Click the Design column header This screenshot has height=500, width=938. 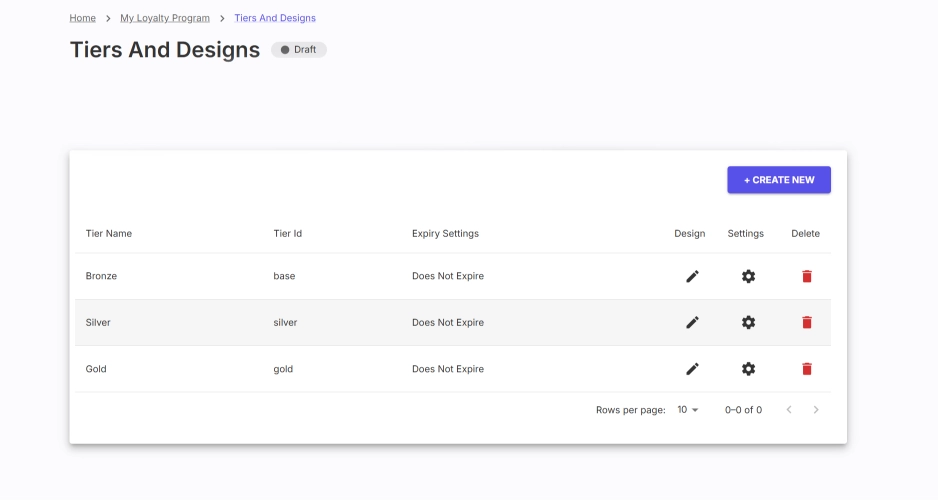click(x=690, y=233)
